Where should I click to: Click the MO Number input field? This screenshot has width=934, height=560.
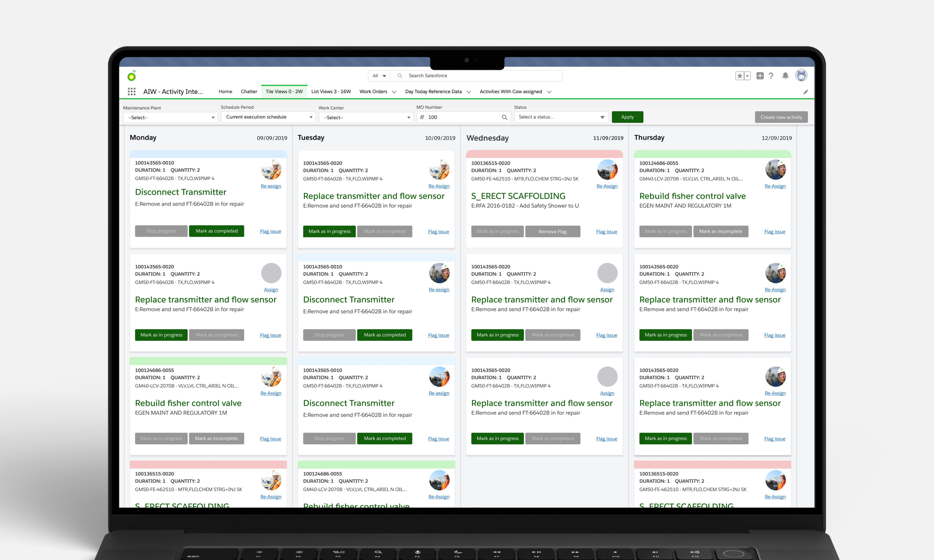464,117
